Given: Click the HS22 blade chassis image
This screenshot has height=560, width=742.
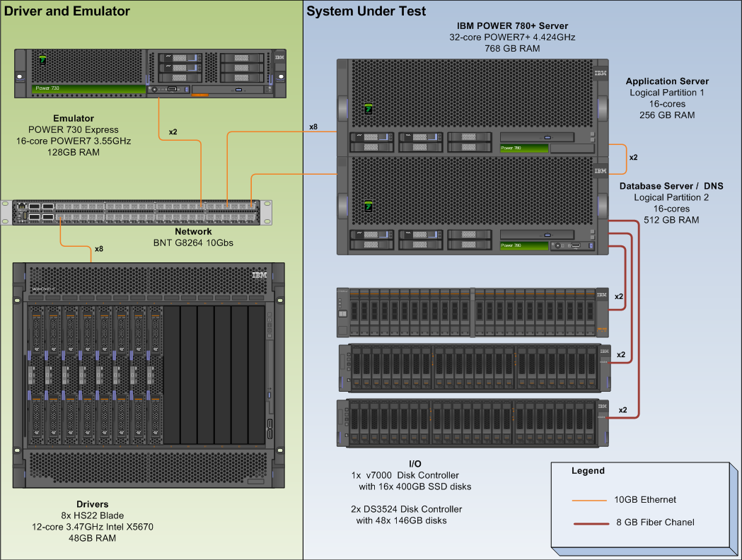Looking at the screenshot, I should pos(149,375).
